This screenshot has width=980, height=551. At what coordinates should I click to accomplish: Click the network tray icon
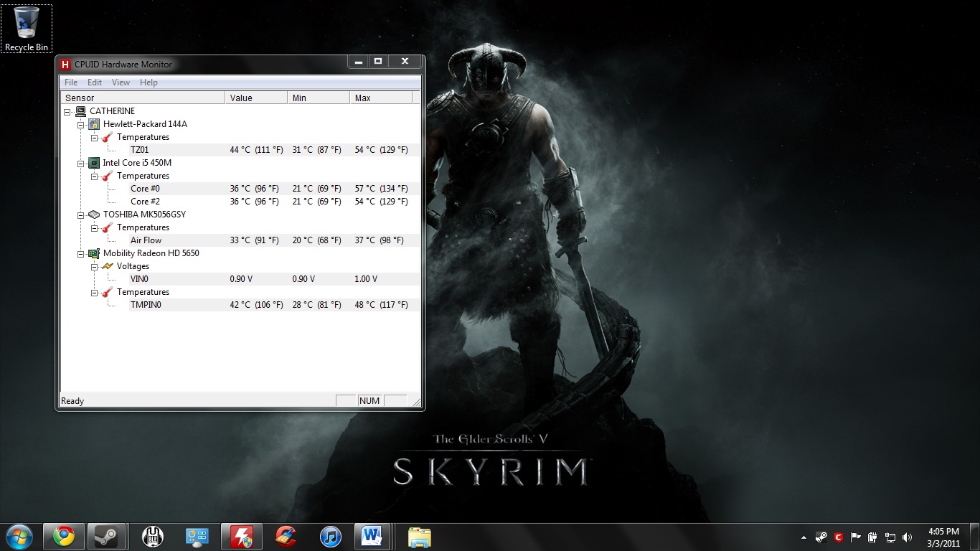[890, 537]
